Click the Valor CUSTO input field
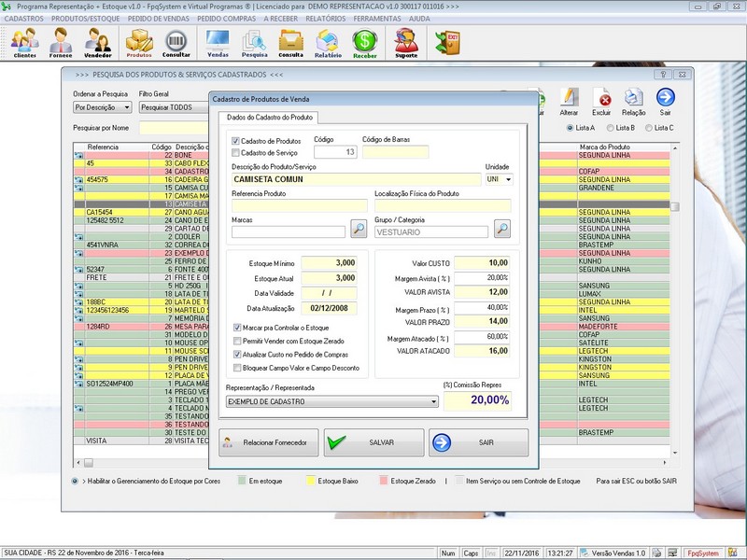This screenshot has height=560, width=747. 482,264
